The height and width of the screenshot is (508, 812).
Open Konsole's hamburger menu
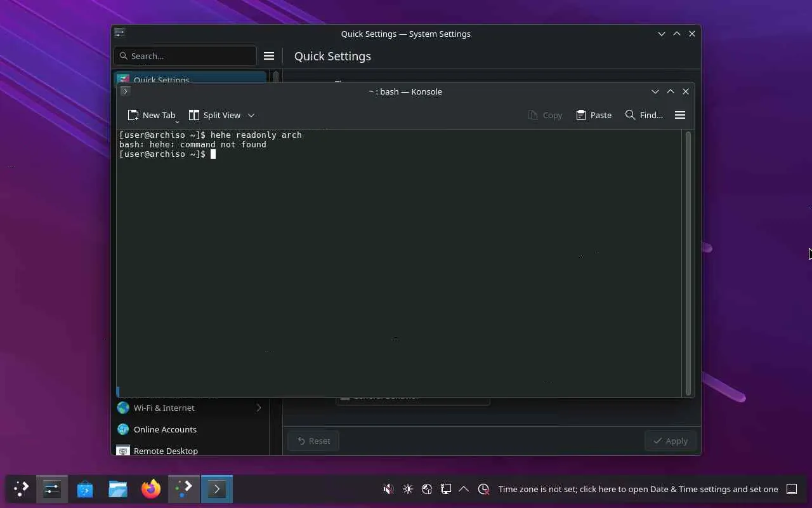(680, 115)
